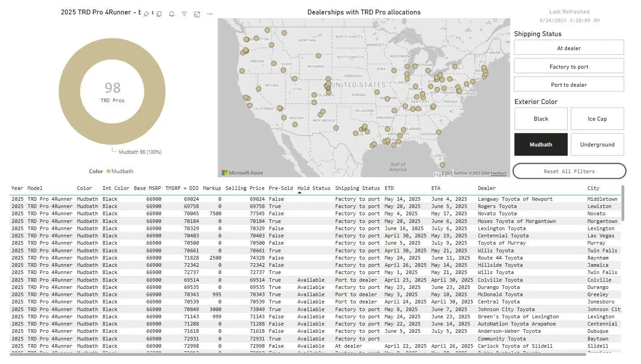The image size is (641, 364).
Task: Click the copy visual icon
Action: [159, 14]
